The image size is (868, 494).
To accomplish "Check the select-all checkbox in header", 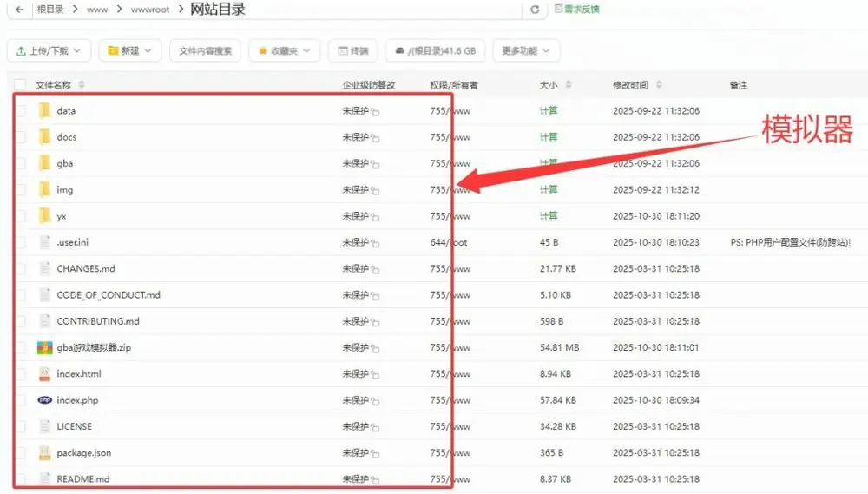I will pyautogui.click(x=21, y=85).
